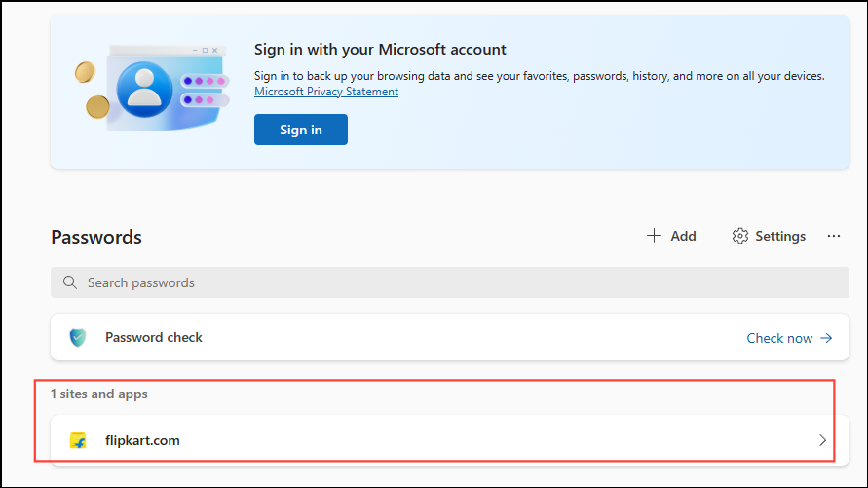
Task: Click the Check now link
Action: click(779, 338)
